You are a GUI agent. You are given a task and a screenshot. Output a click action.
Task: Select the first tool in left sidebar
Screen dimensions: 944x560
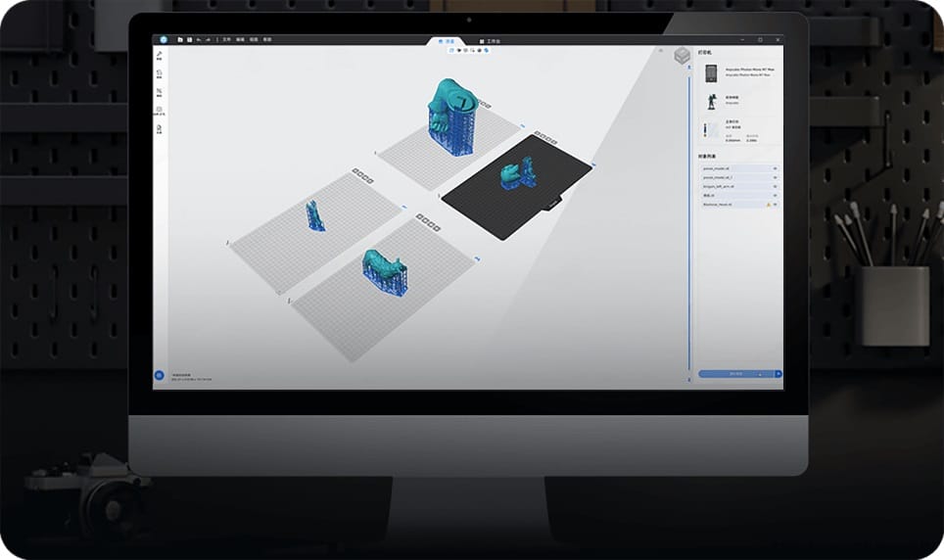pyautogui.click(x=159, y=56)
